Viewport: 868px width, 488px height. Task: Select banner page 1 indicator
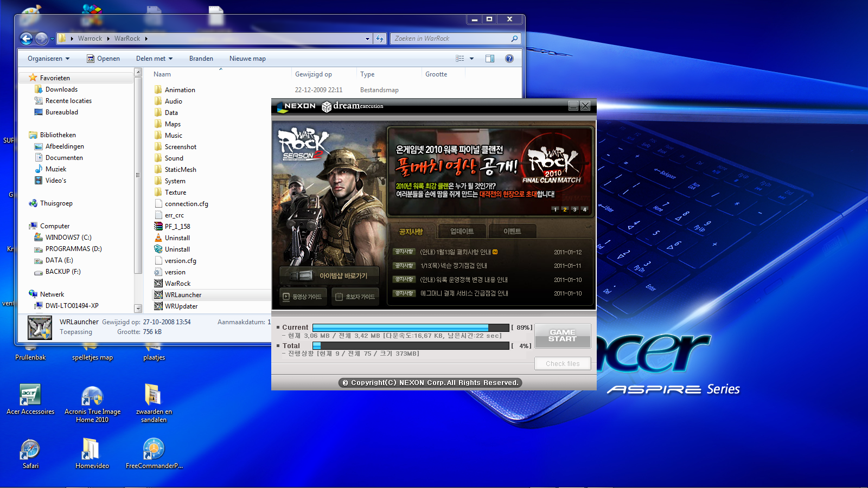(555, 209)
